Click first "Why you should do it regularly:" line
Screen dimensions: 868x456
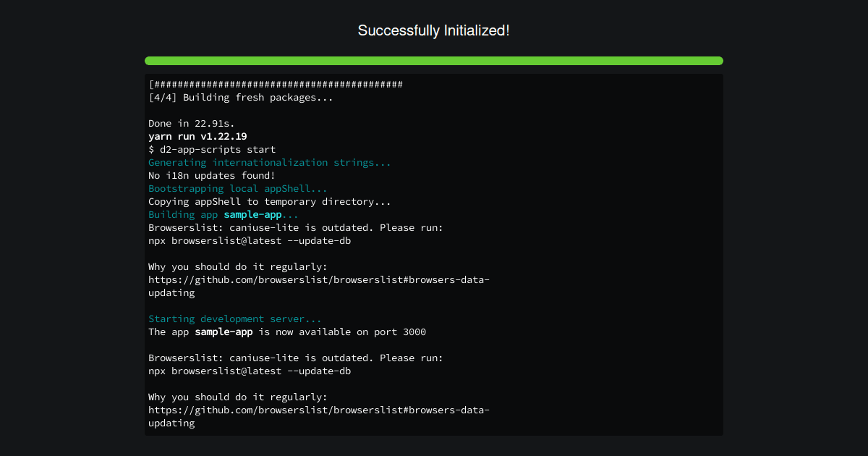point(238,266)
